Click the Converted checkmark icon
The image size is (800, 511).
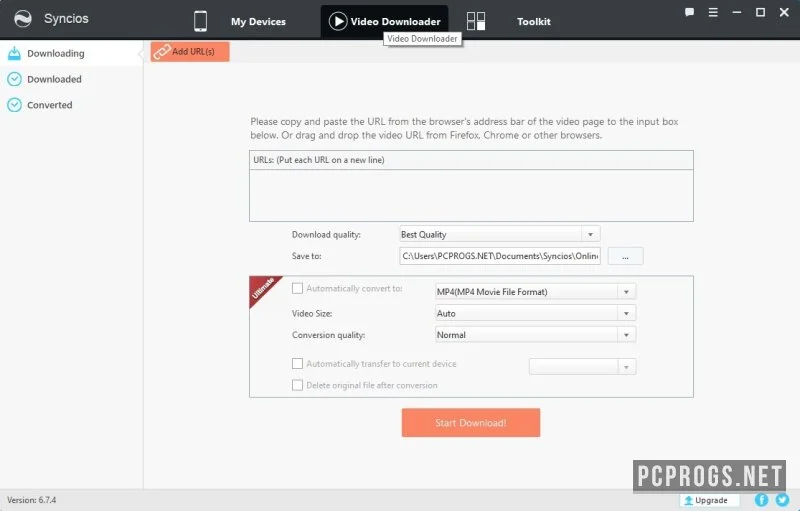point(14,105)
